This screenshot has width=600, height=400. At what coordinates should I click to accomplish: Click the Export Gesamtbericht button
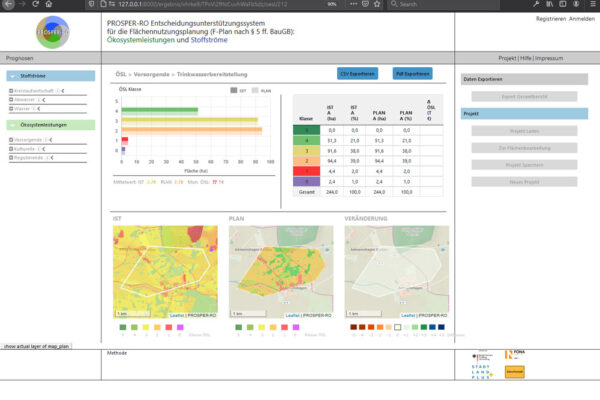pyautogui.click(x=524, y=96)
